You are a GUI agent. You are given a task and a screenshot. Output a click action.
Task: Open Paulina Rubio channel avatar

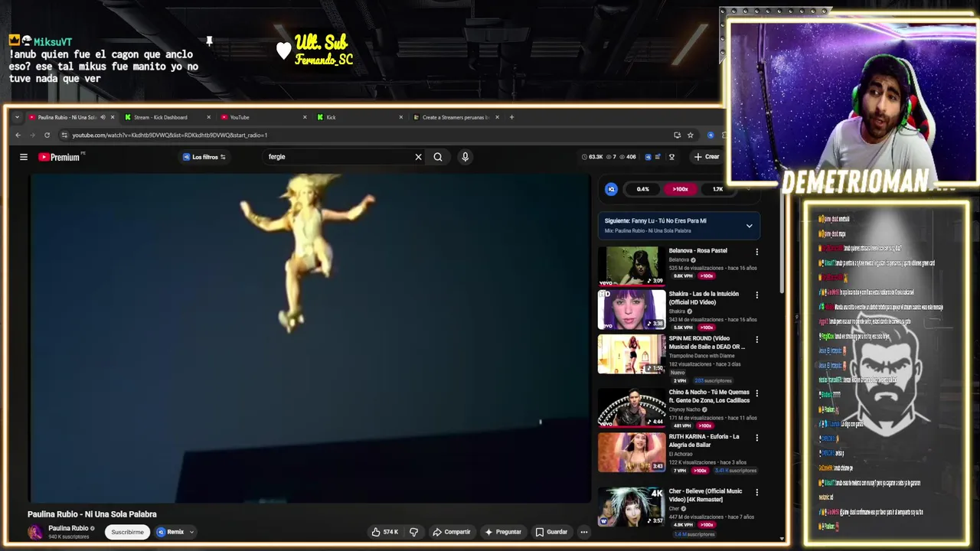pos(35,532)
